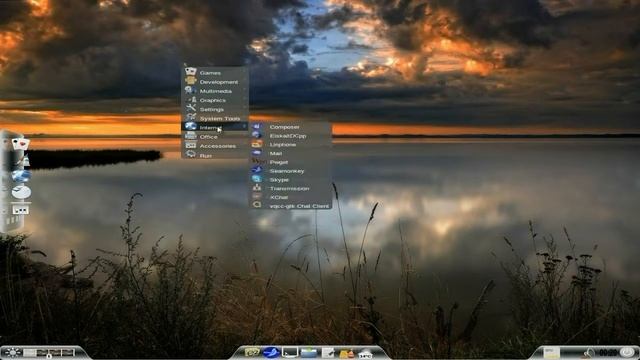Open the weather applet in the bottom dock
The image size is (640, 360).
365,353
